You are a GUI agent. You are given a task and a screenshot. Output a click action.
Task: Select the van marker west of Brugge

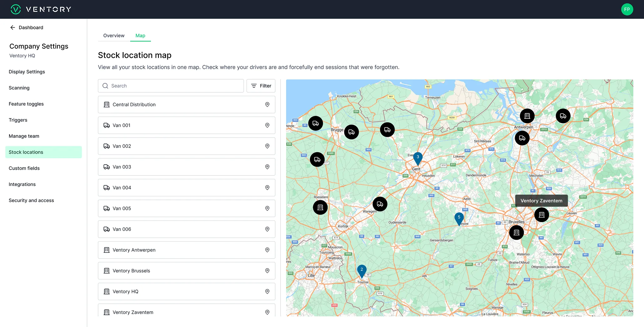pyautogui.click(x=316, y=123)
